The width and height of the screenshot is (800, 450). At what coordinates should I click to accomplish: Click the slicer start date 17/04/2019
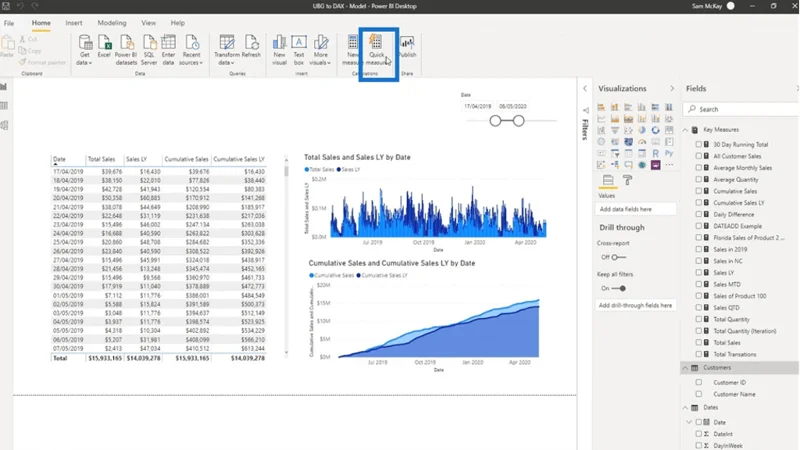[x=478, y=106]
